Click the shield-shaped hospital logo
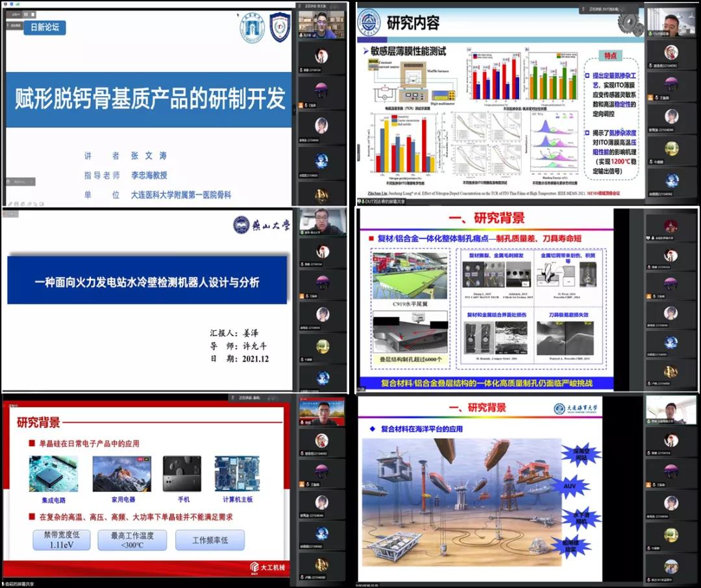This screenshot has width=701, height=588. tap(280, 27)
